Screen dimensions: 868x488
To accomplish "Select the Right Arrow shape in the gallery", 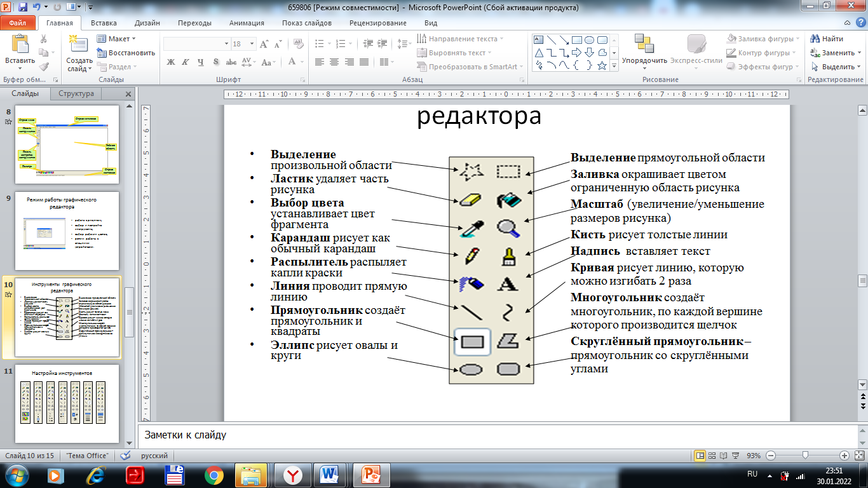I will pos(576,52).
